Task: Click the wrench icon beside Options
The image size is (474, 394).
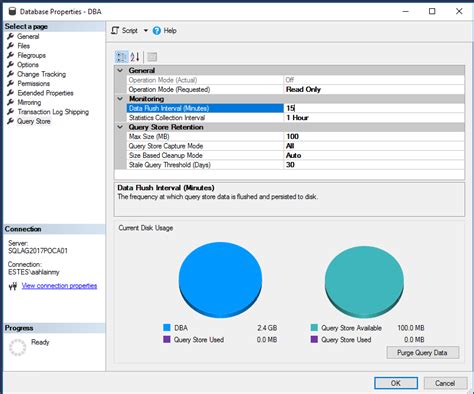Action: [x=11, y=64]
